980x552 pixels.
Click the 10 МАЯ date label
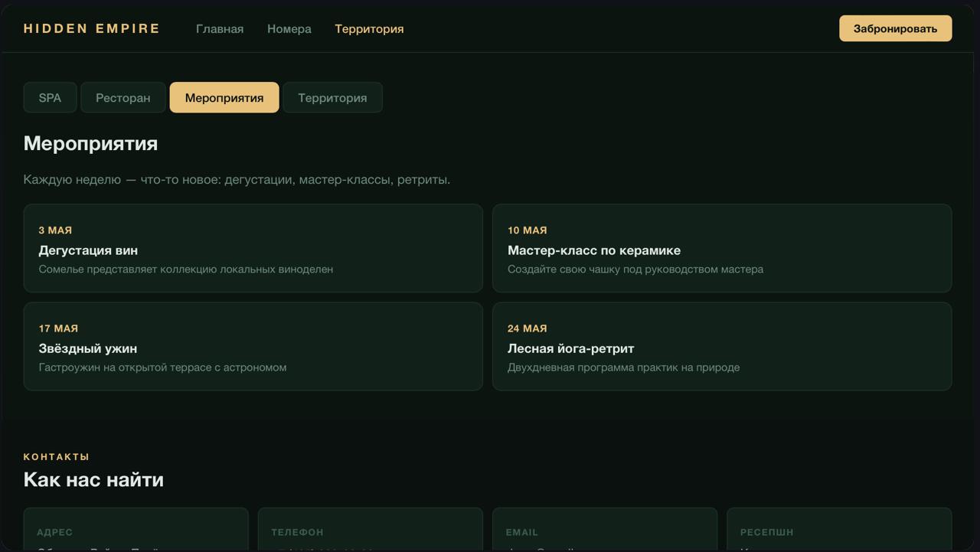click(527, 230)
